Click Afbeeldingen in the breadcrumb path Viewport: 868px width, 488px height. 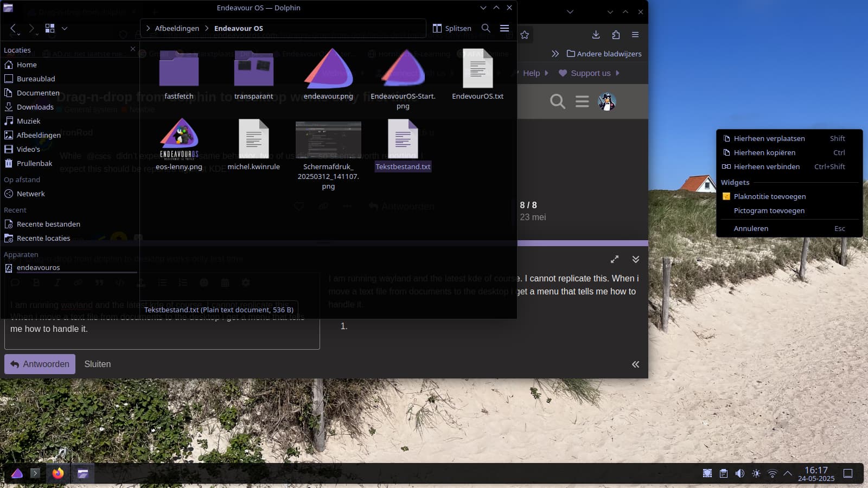click(177, 28)
